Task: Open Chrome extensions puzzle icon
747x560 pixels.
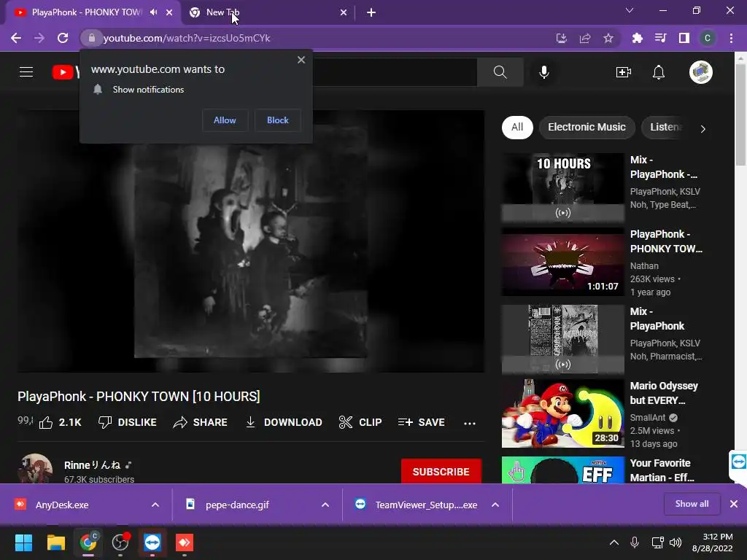Action: pyautogui.click(x=637, y=38)
